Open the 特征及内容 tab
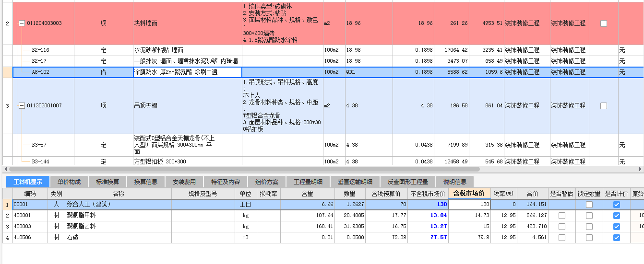The height and width of the screenshot is (264, 644). pos(226,182)
